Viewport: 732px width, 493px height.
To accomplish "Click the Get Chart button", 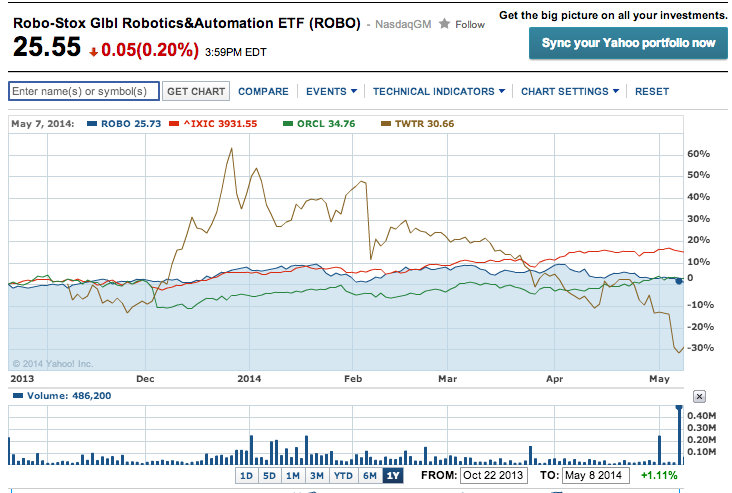I will (x=196, y=91).
